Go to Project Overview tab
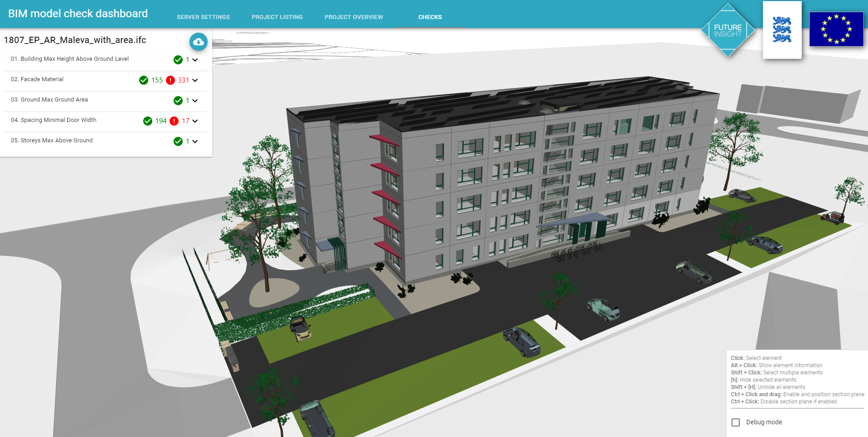The height and width of the screenshot is (437, 868). pyautogui.click(x=354, y=17)
